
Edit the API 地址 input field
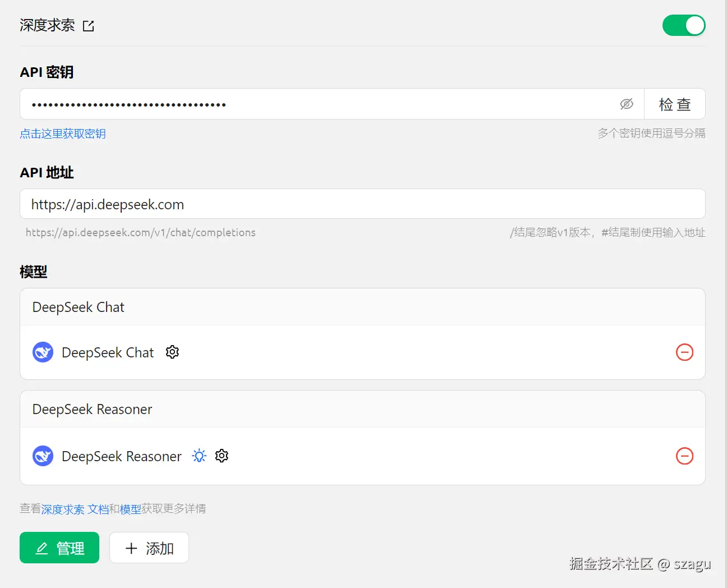362,204
